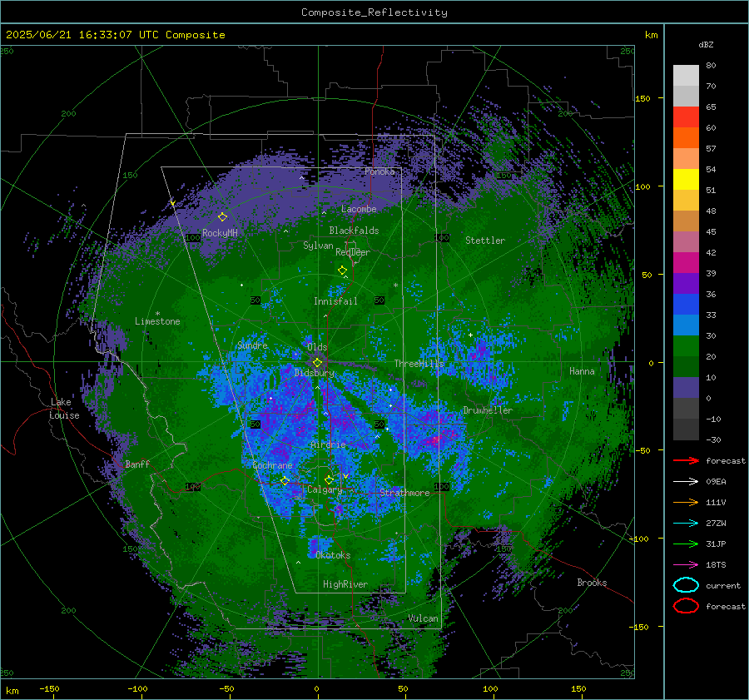Choose the light-blue 33-30 dBZ swatch
Image resolution: width=749 pixels, height=700 pixels.
pos(686,325)
